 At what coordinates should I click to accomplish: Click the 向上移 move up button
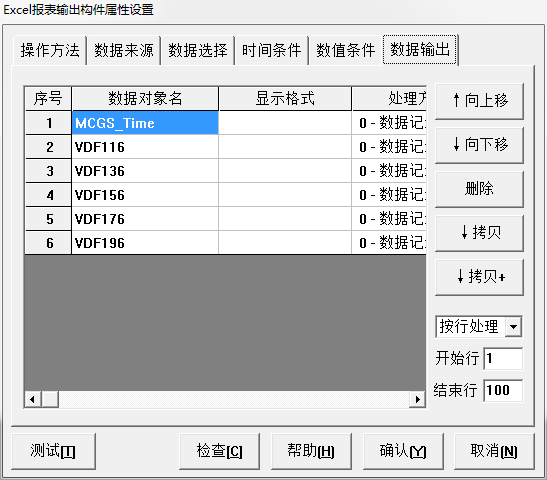pos(479,101)
